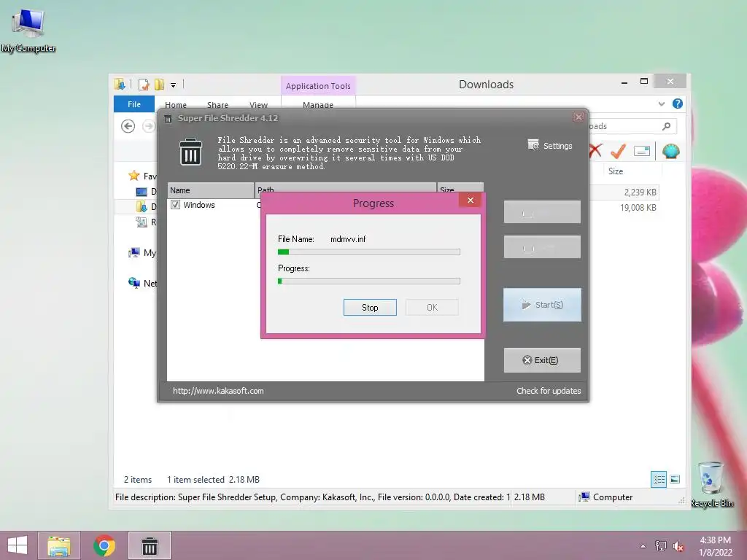Image resolution: width=747 pixels, height=560 pixels.
Task: Click the muted volume tray icon
Action: (x=678, y=546)
